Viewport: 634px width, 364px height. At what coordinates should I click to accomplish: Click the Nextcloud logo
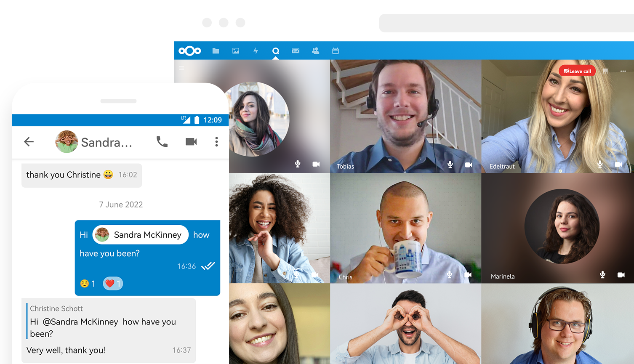189,50
